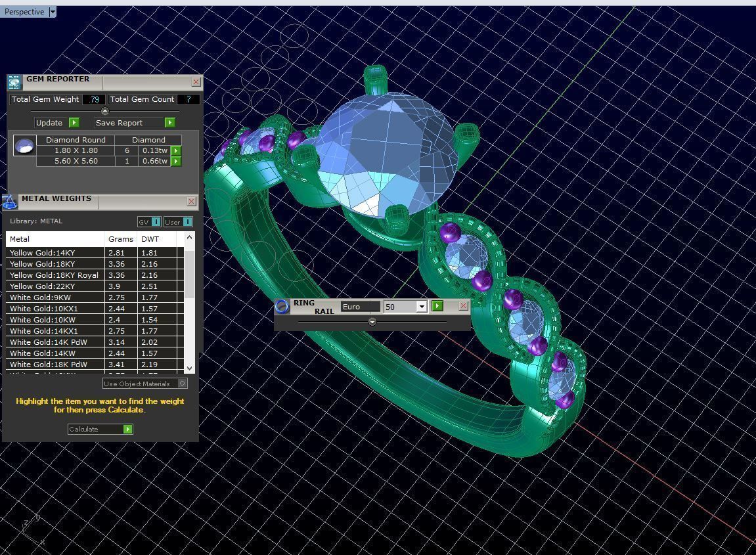756x555 pixels.
Task: Click the green arrow beside Save Report
Action: [x=169, y=122]
